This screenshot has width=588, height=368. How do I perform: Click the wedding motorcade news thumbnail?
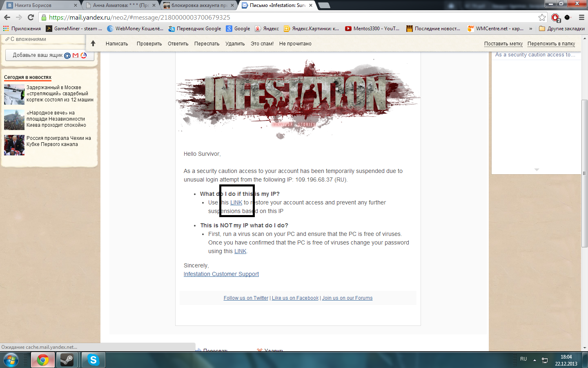14,94
